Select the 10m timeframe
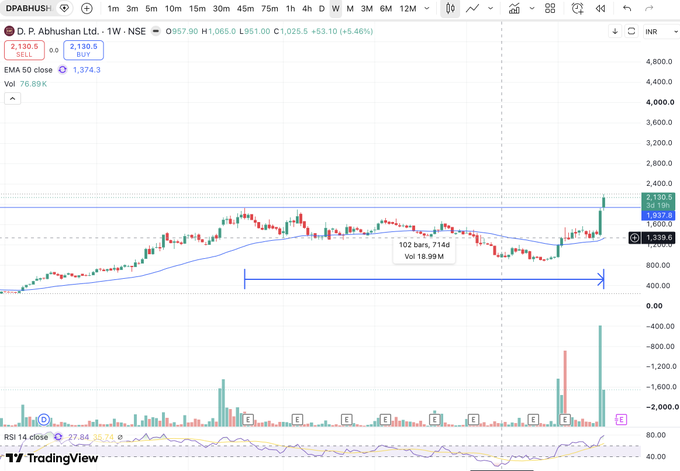The image size is (680, 471). [173, 9]
